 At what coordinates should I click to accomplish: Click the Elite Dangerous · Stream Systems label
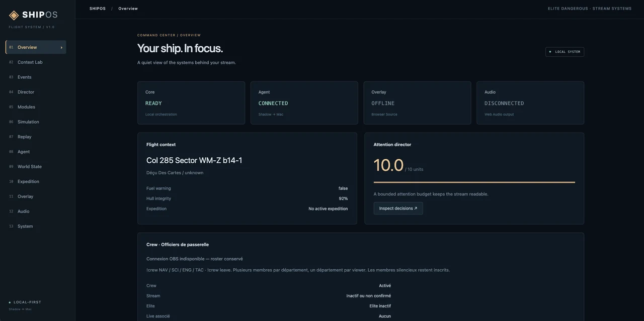(x=590, y=9)
